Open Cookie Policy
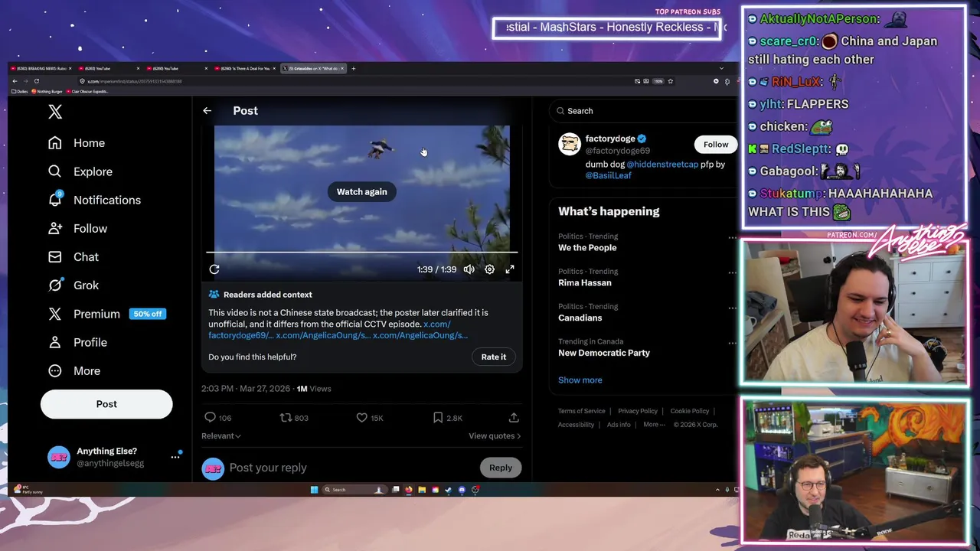This screenshot has width=980, height=551. (690, 411)
